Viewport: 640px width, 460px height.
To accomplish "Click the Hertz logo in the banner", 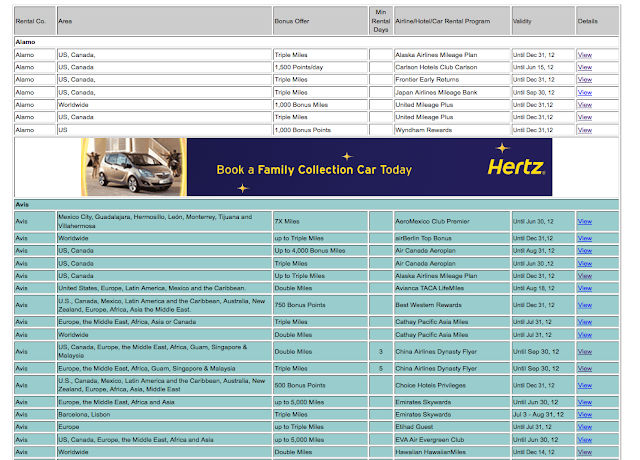I will pyautogui.click(x=516, y=167).
